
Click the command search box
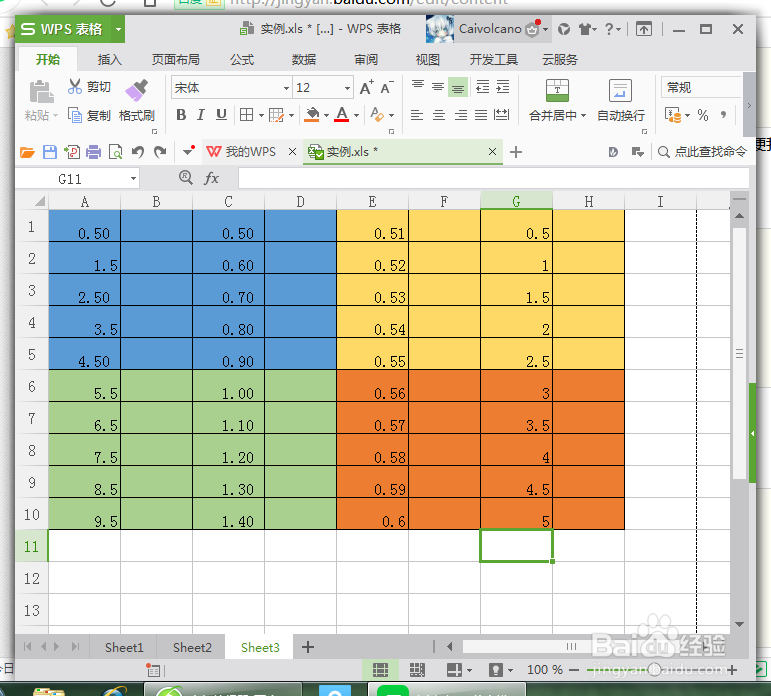[703, 152]
